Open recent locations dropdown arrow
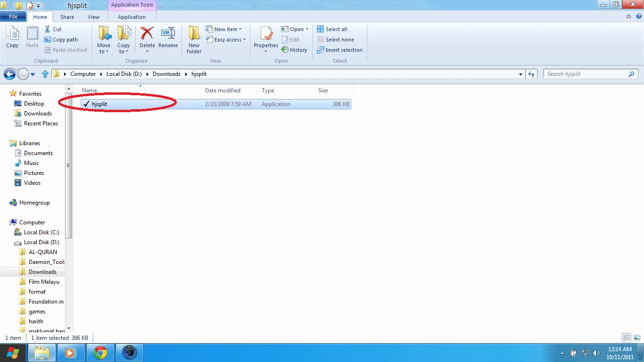644x362 pixels. coord(33,74)
